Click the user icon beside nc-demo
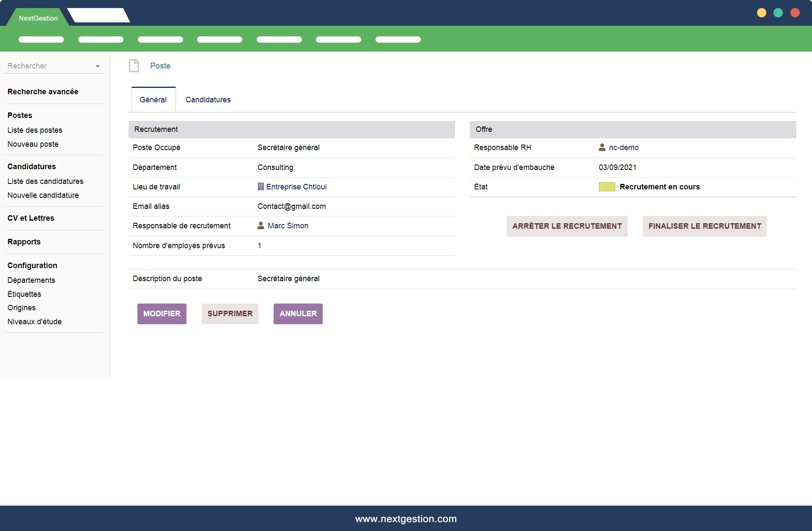812x531 pixels. 602,148
